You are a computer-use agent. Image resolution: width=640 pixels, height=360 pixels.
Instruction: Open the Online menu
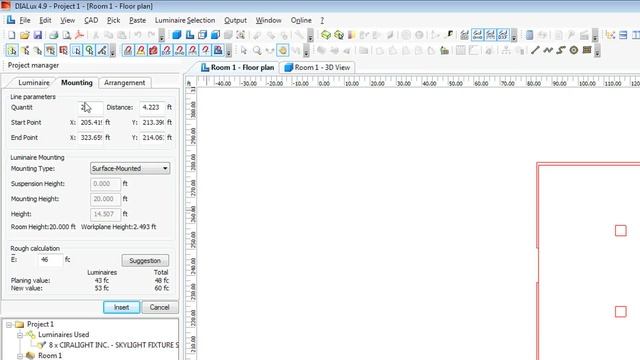coord(301,20)
